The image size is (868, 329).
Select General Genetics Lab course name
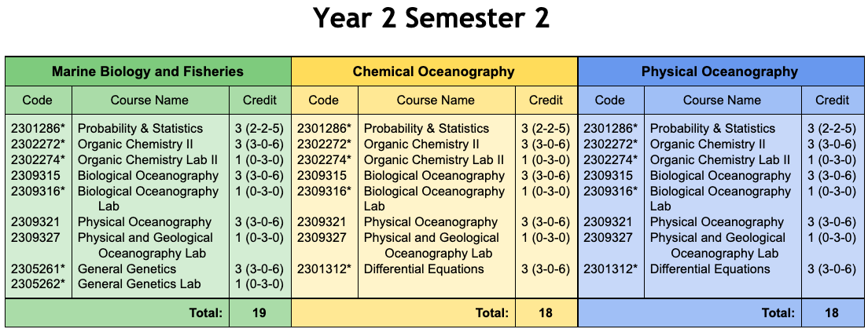pos(139,284)
